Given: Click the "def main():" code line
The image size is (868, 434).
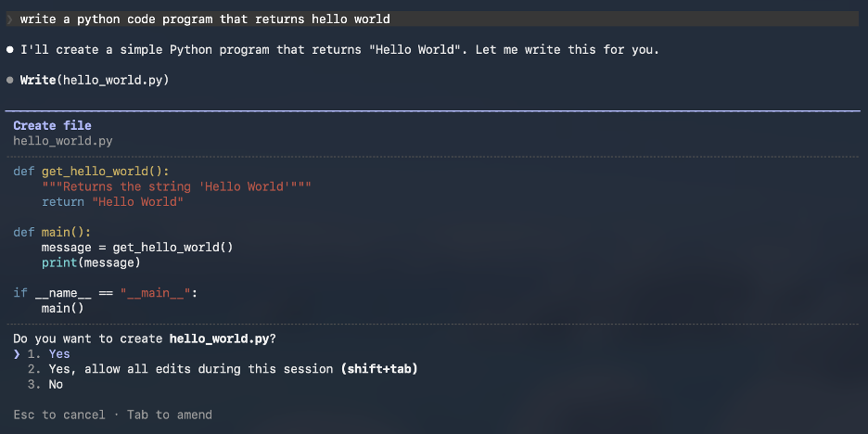Looking at the screenshot, I should 52,232.
